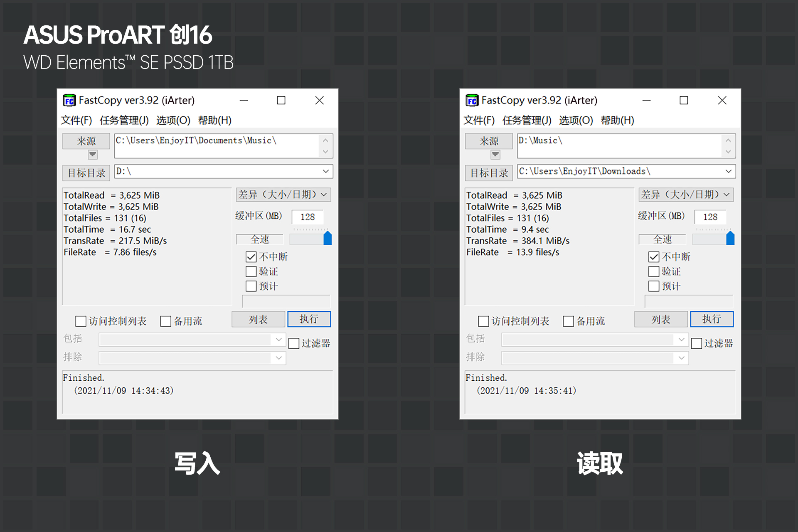This screenshot has height=532, width=798.
Task: Enable the 过滤器 checkbox in the read window
Action: click(x=697, y=343)
